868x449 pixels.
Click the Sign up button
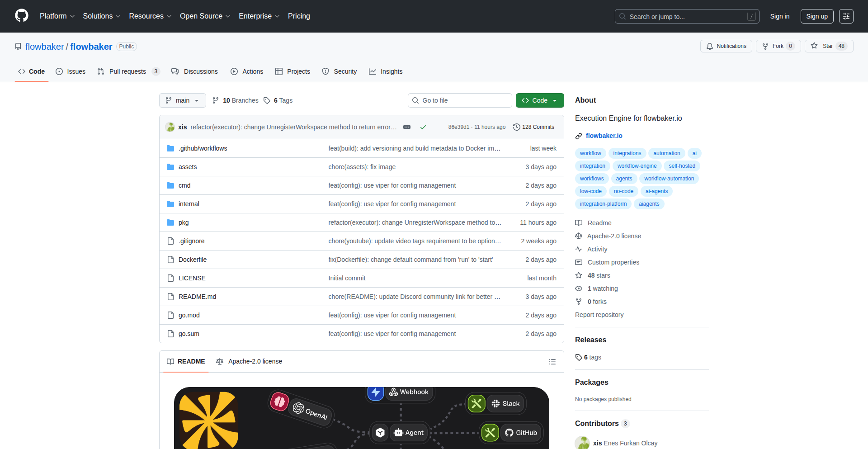pyautogui.click(x=817, y=16)
